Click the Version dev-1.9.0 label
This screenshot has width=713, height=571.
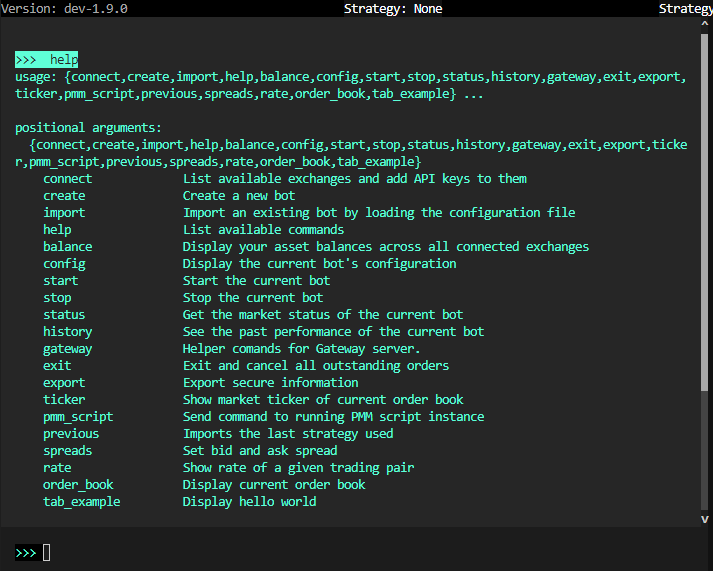click(x=64, y=8)
